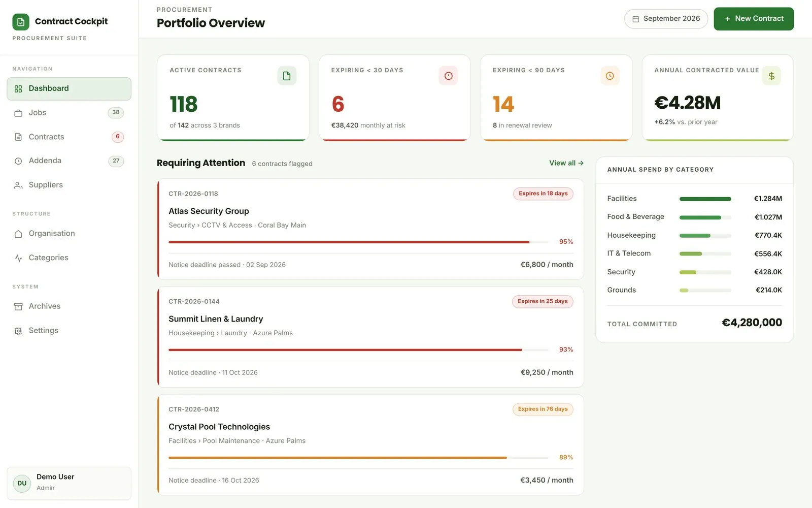The image size is (812, 508).
Task: Open the Summit Linen & Laundry contract title
Action: point(216,319)
